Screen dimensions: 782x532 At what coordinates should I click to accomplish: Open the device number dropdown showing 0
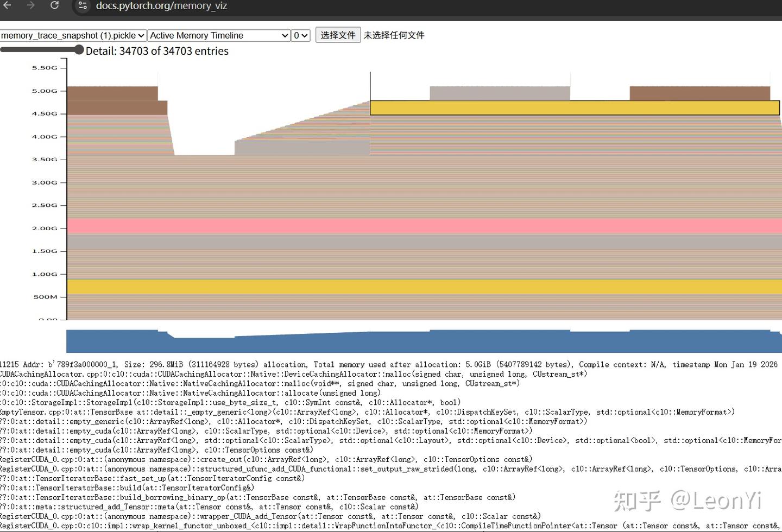301,35
